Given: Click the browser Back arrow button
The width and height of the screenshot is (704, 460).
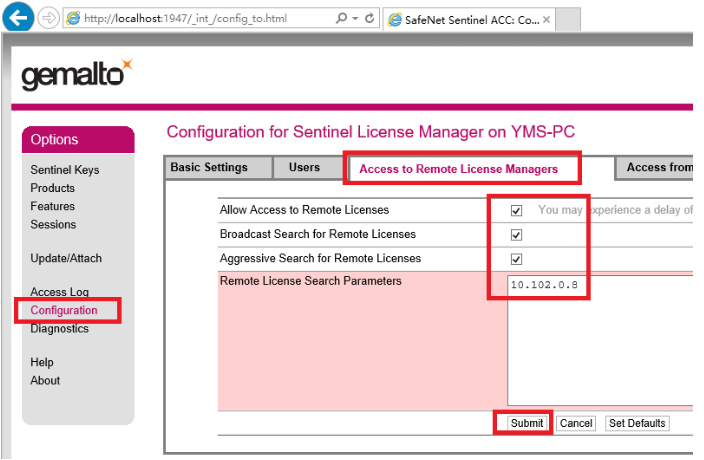Looking at the screenshot, I should [18, 18].
